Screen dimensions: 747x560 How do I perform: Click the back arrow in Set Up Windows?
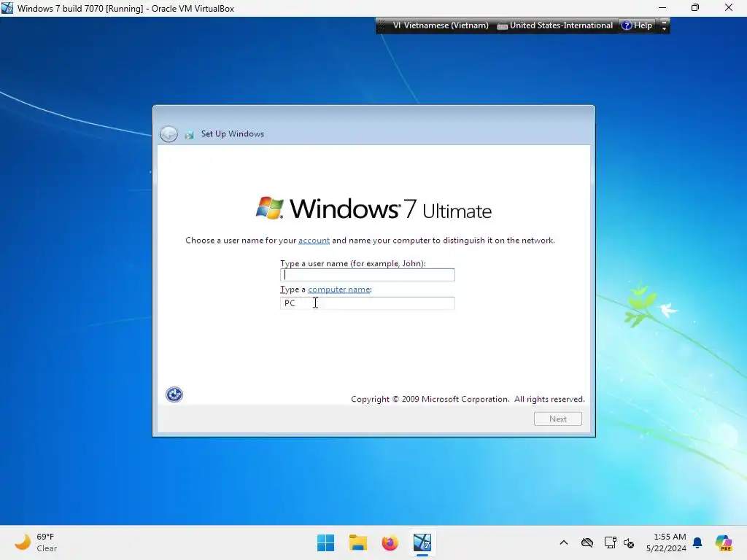[169, 134]
